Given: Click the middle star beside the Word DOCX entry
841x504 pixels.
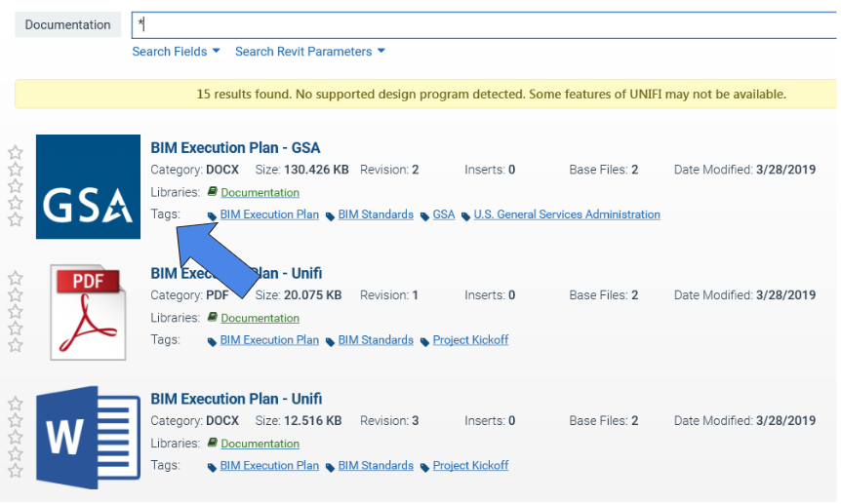Looking at the screenshot, I should [x=16, y=437].
